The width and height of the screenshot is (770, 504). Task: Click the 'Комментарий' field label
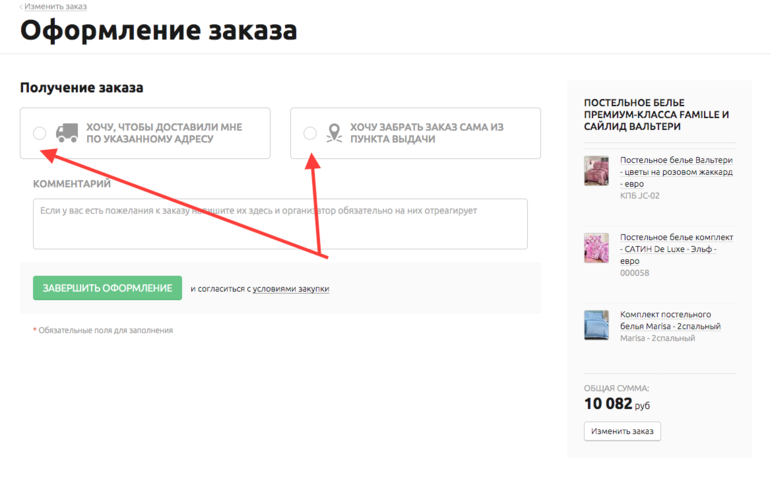click(x=72, y=184)
